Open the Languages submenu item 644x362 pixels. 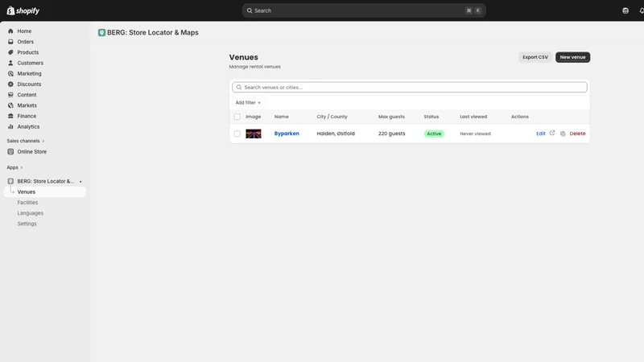pos(30,213)
